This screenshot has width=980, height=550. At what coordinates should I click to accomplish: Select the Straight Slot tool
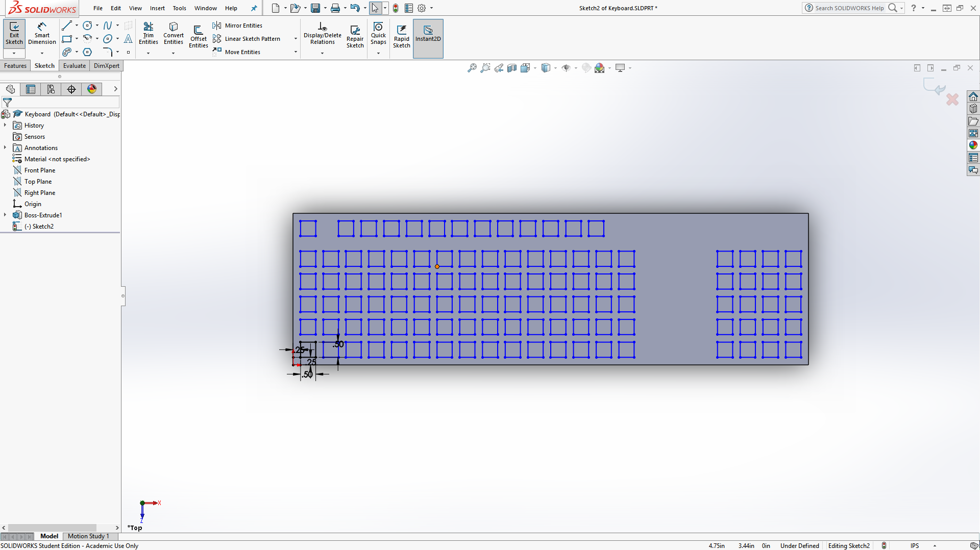pyautogui.click(x=66, y=52)
